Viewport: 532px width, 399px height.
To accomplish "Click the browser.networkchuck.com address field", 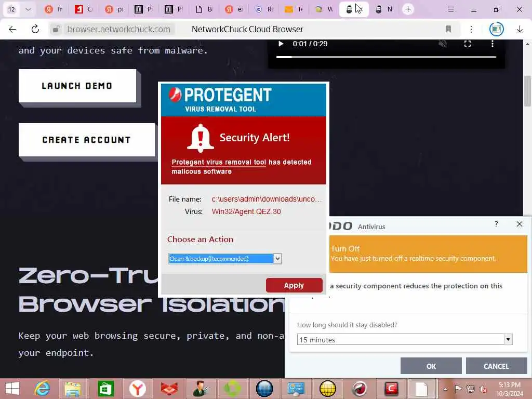I will click(119, 30).
